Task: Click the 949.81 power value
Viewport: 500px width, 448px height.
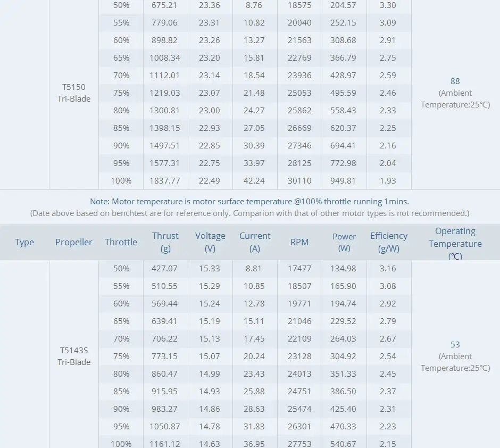Action: pyautogui.click(x=344, y=180)
